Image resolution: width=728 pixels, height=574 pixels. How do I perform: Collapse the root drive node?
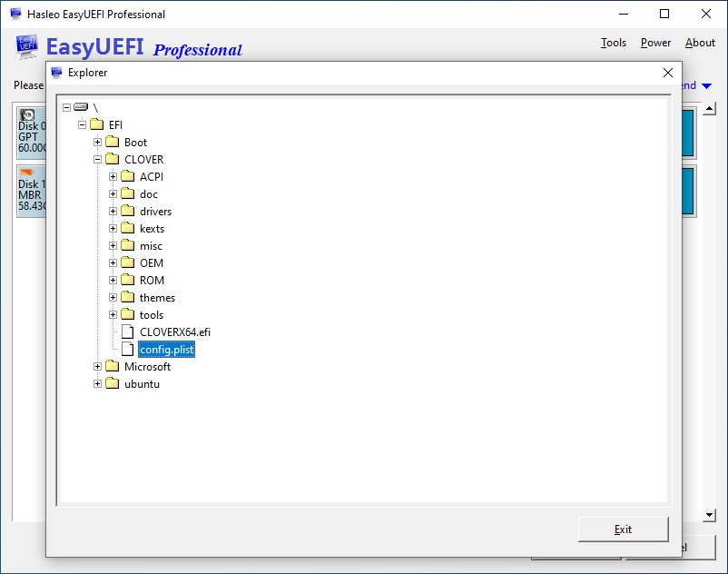pos(67,107)
